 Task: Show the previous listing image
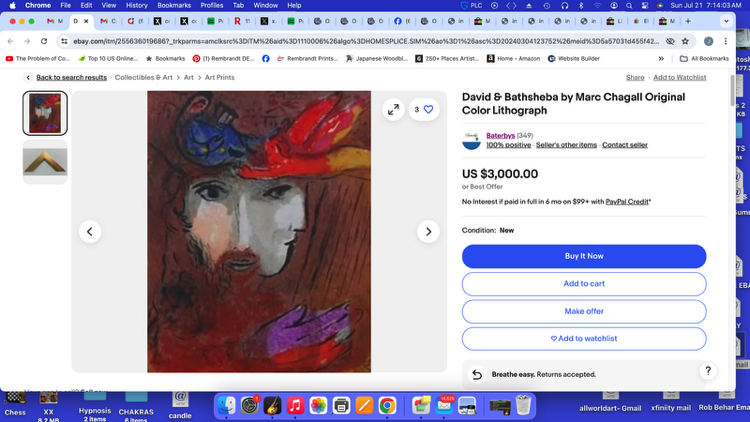point(90,232)
